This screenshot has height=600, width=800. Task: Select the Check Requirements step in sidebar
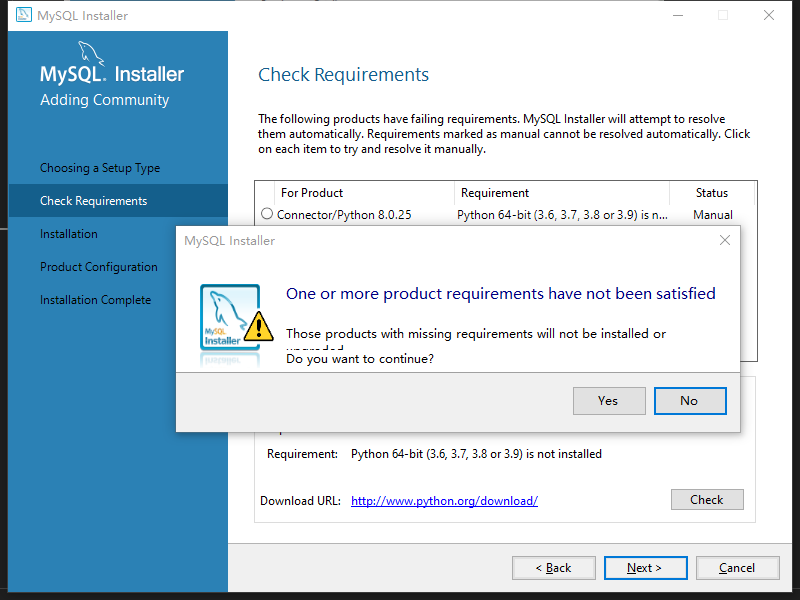point(93,201)
